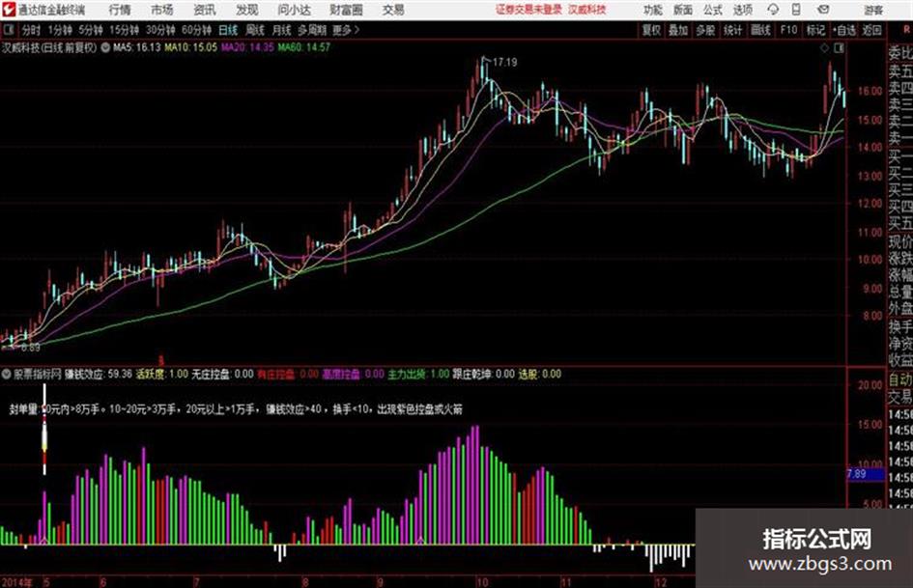Open the 公式 menu

pos(712,10)
